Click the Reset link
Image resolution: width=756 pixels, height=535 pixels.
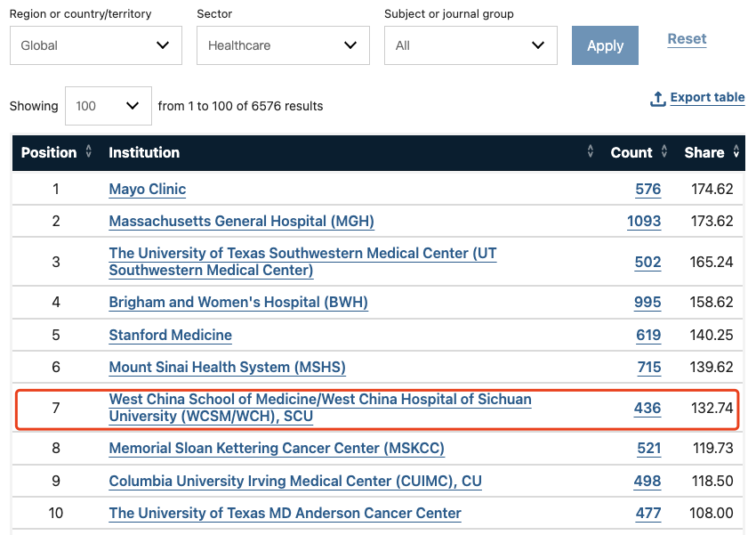pos(687,38)
